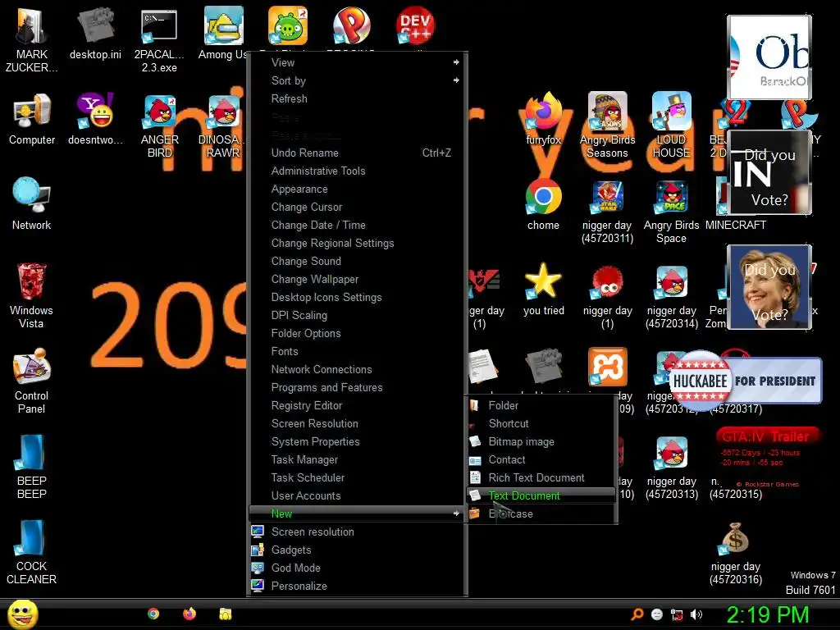Select the MINECRAFT desktop icon

[735, 204]
